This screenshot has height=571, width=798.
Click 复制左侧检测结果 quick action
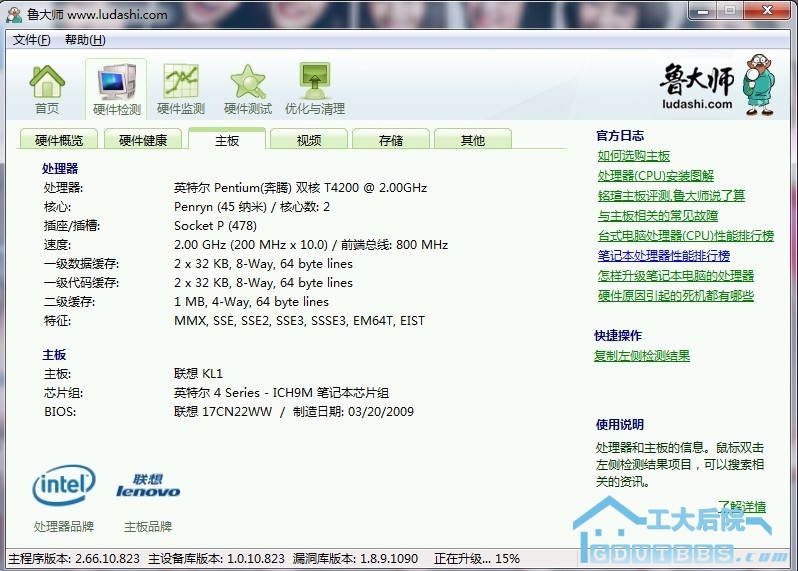click(642, 356)
